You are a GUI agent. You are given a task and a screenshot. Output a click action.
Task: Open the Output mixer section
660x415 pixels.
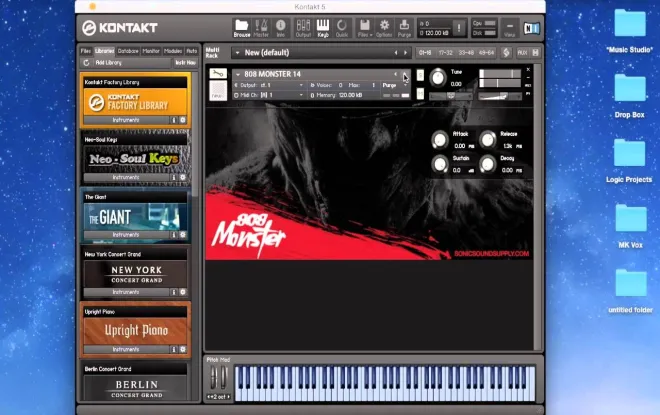coord(303,28)
